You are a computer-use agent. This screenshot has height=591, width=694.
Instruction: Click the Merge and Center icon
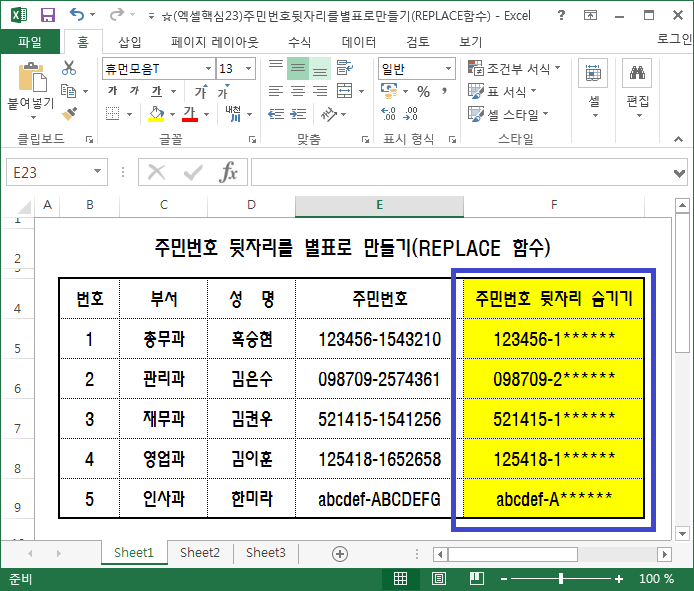[344, 91]
